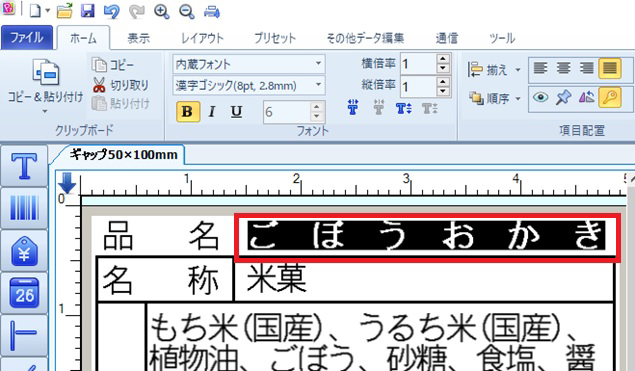Viewport: 635px width, 371px height.
Task: Click the mirror flip triangles icon
Action: click(586, 97)
